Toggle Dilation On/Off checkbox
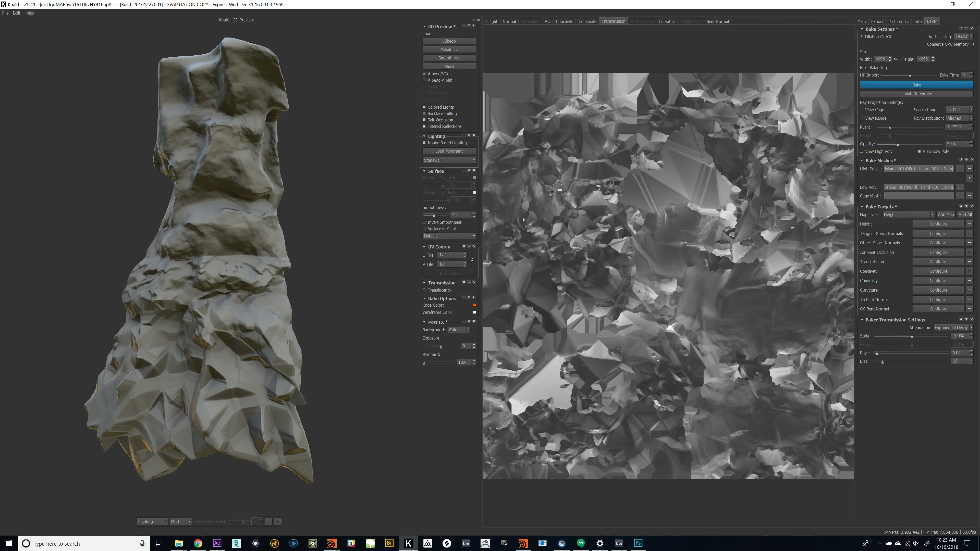Viewport: 980px width, 551px height. [862, 37]
